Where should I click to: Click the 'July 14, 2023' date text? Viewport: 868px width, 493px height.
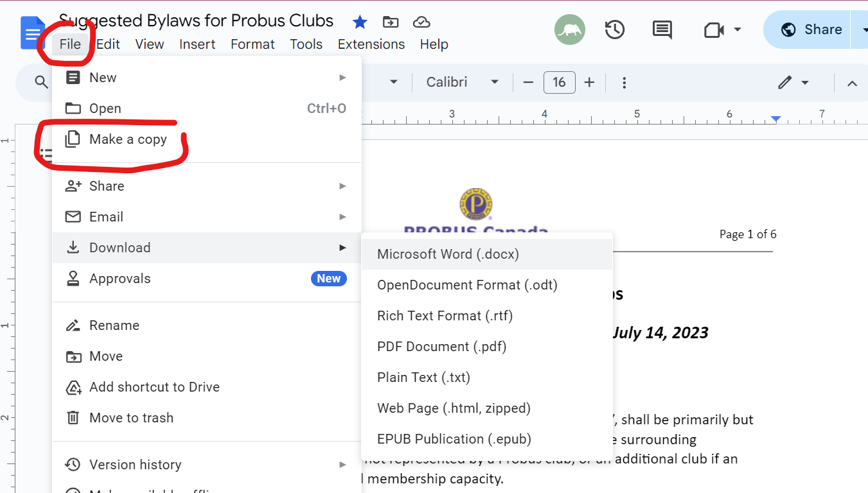click(x=660, y=333)
